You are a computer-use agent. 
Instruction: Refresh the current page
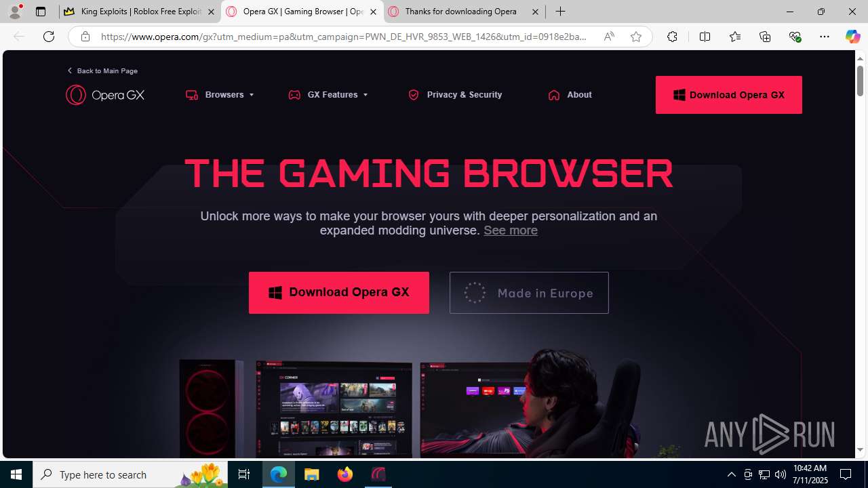point(49,37)
